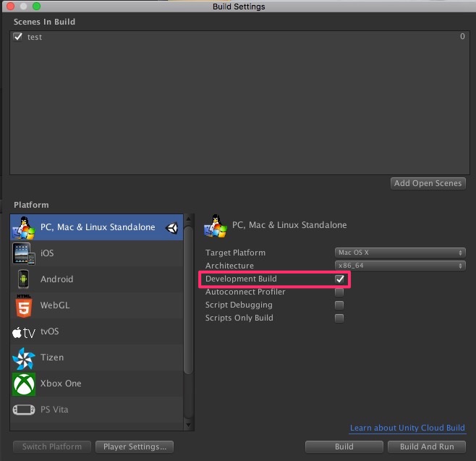The height and width of the screenshot is (461, 476).
Task: Click the Target Platform label
Action: coord(235,253)
